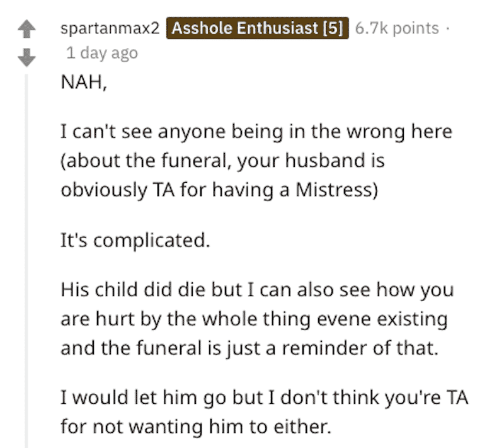Click the phrase 'reminder of that.'
This screenshot has width=504, height=448.
[360, 348]
